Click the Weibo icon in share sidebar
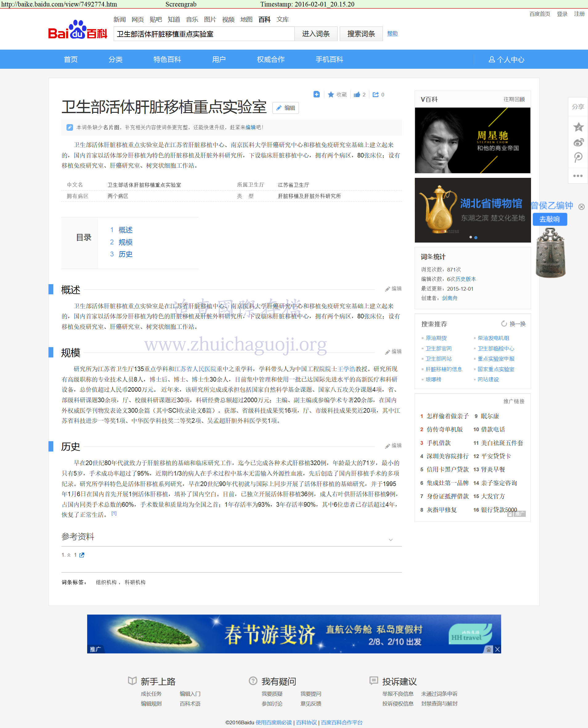588x728 pixels. point(578,142)
